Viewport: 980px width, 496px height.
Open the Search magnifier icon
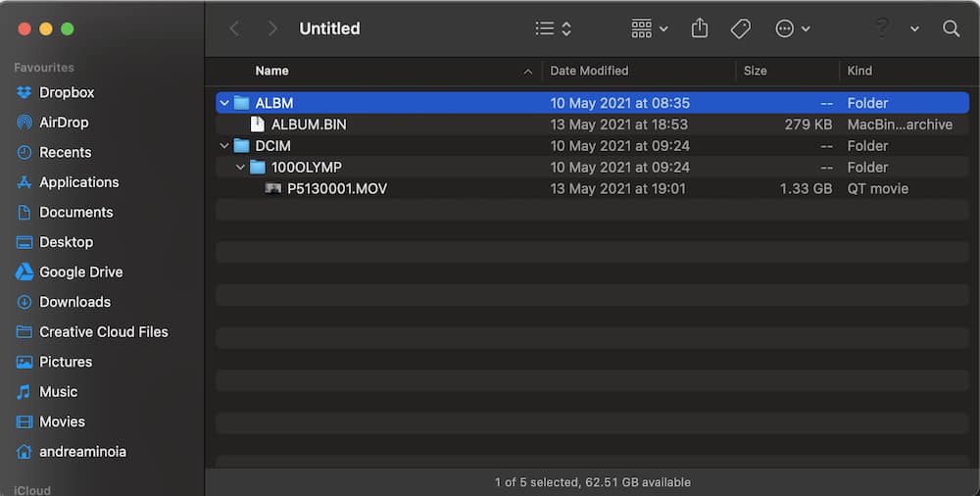[x=951, y=28]
